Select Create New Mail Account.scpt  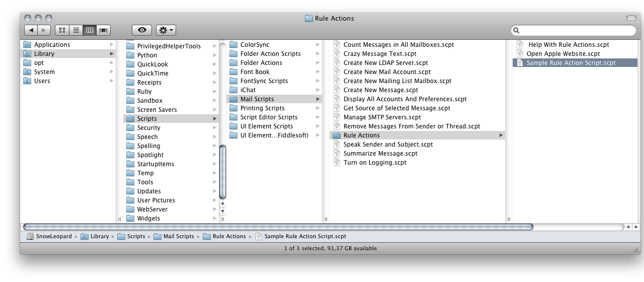tap(387, 72)
